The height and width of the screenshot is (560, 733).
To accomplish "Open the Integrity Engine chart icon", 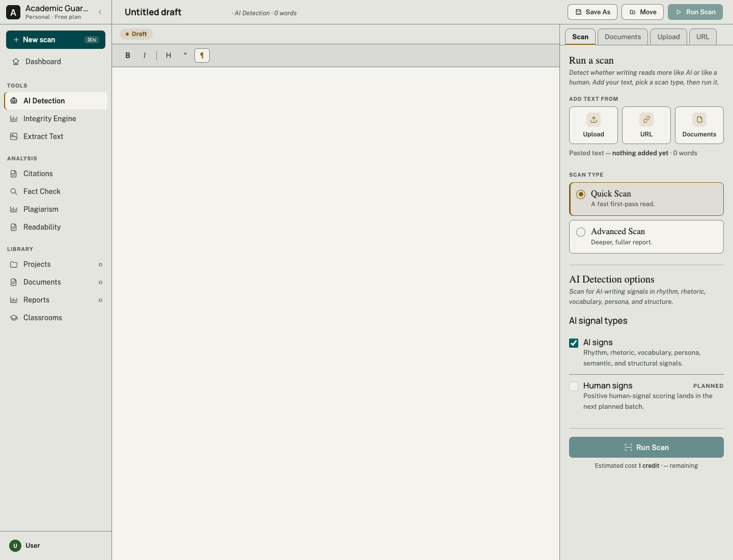I will [x=14, y=119].
